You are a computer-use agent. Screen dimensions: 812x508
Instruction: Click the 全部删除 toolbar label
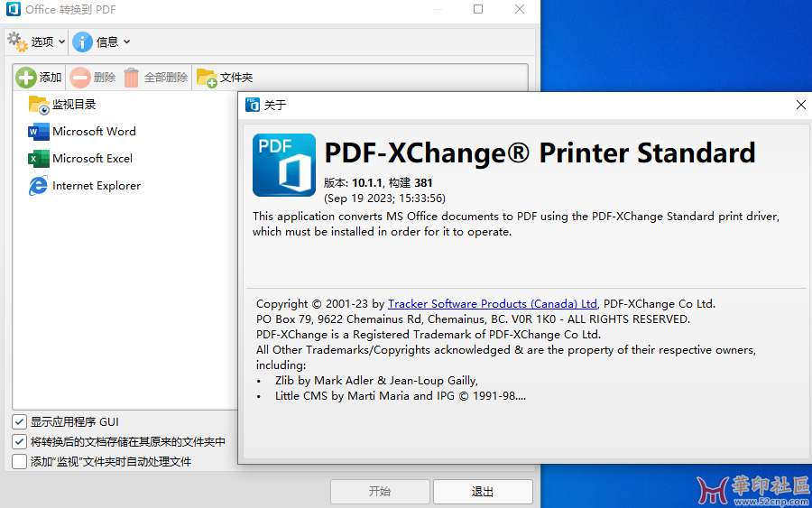[166, 78]
